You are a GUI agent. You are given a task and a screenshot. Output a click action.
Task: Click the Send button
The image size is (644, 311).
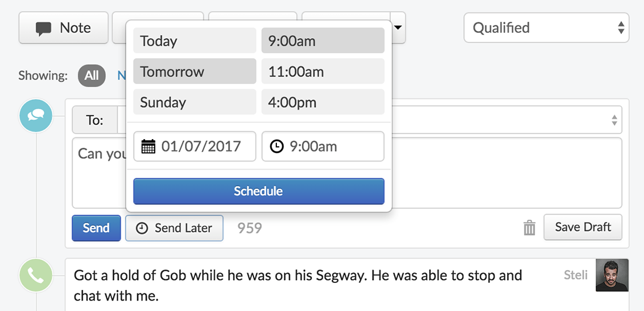pyautogui.click(x=96, y=228)
